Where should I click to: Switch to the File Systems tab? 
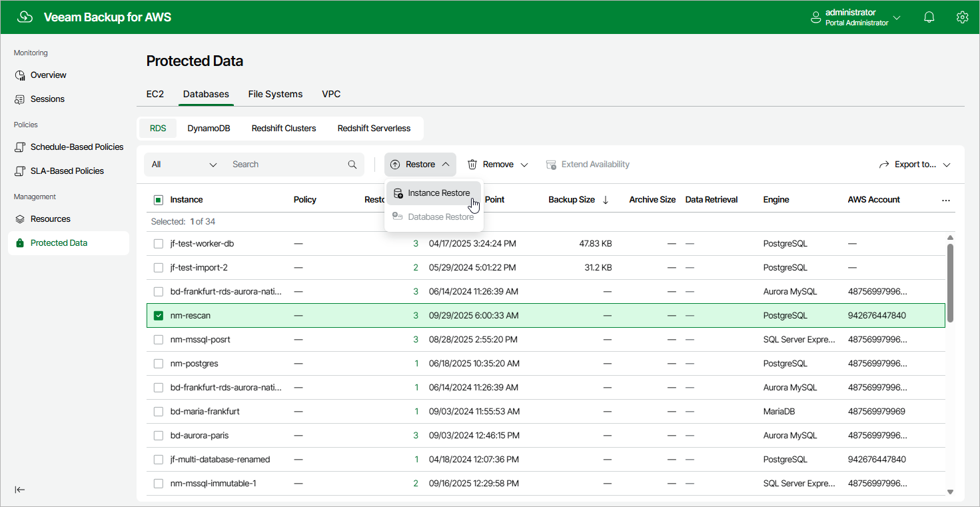click(x=275, y=94)
